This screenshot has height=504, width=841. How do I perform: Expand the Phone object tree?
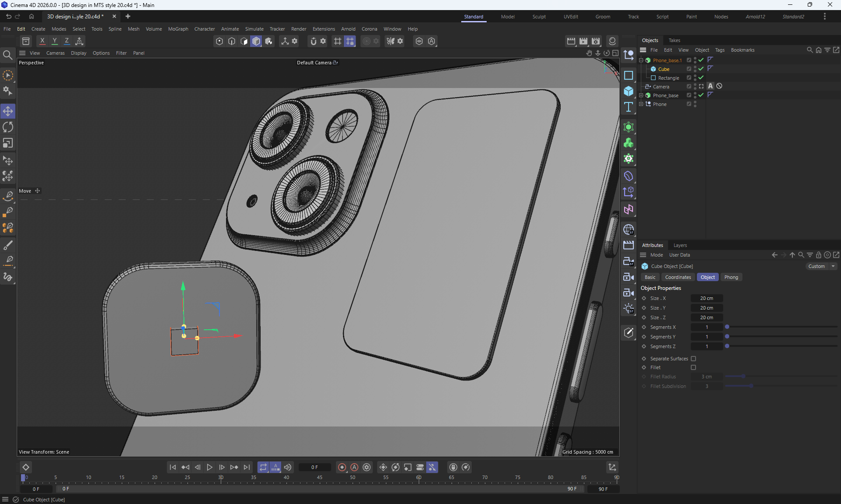coord(641,104)
